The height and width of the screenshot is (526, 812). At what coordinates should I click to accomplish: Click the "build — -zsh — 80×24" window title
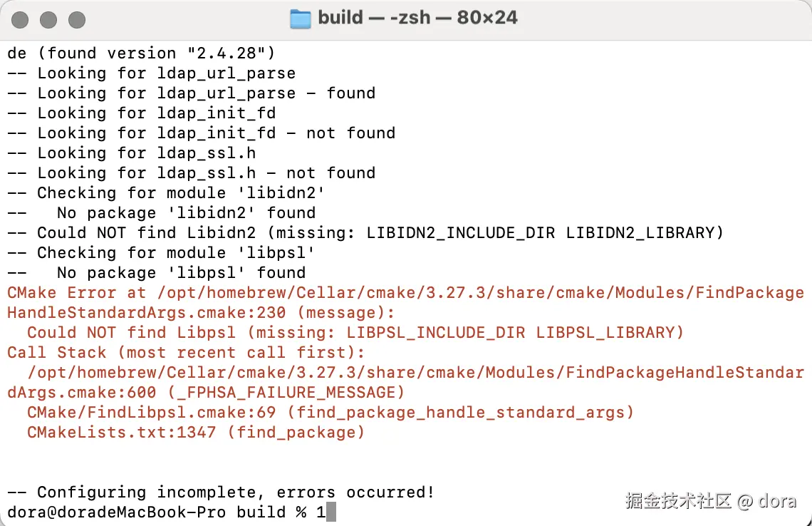click(417, 18)
